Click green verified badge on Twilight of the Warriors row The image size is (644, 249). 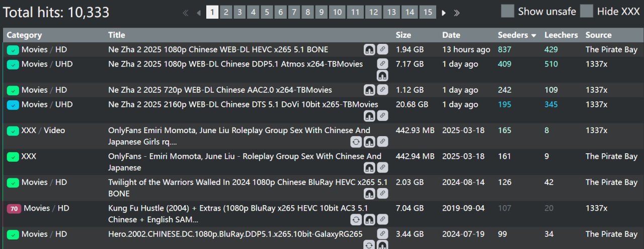13,182
